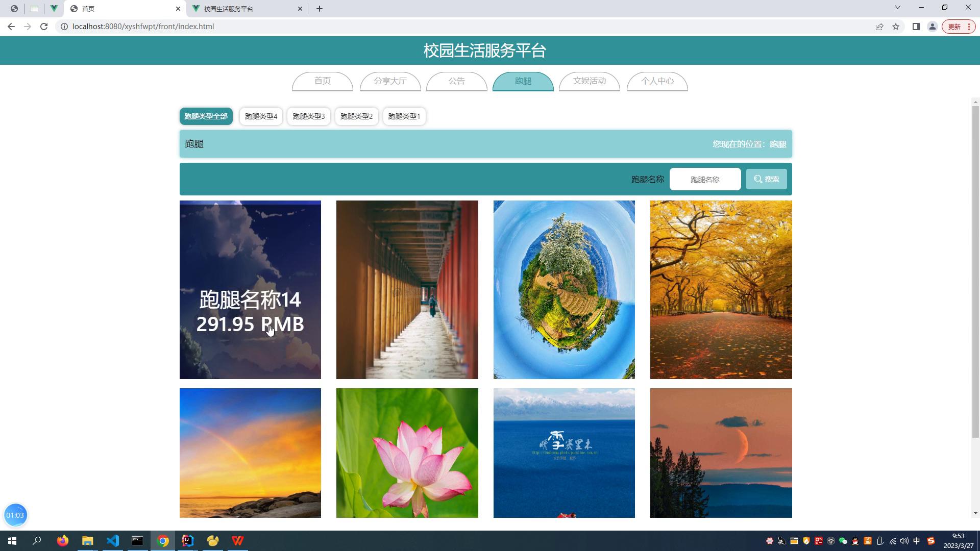Open the Chrome profile avatar
This screenshot has height=551, width=980.
click(x=933, y=27)
